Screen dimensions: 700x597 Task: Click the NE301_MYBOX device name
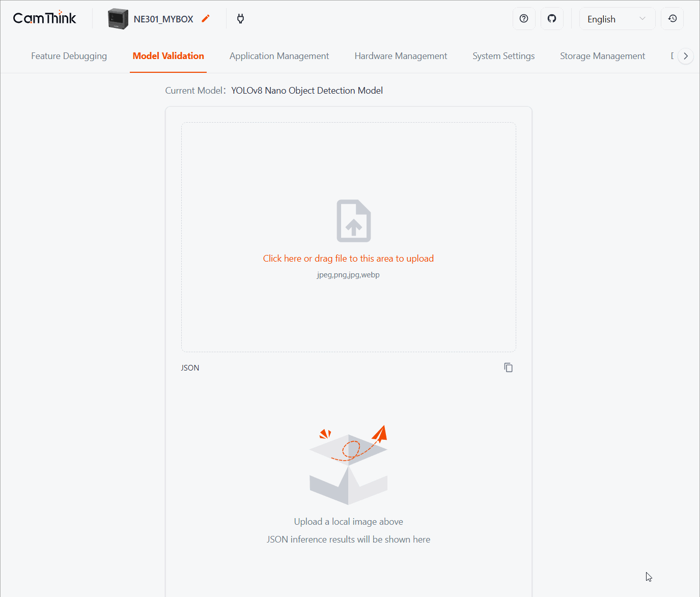(x=163, y=19)
